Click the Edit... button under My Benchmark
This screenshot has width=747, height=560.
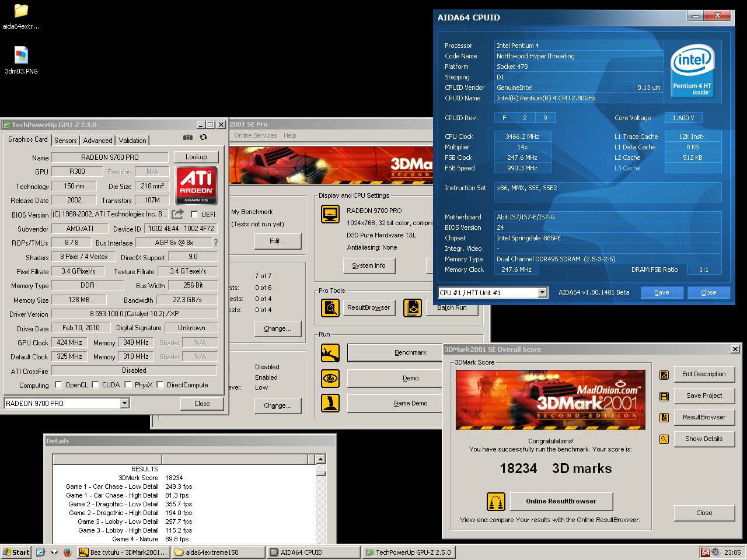[278, 242]
